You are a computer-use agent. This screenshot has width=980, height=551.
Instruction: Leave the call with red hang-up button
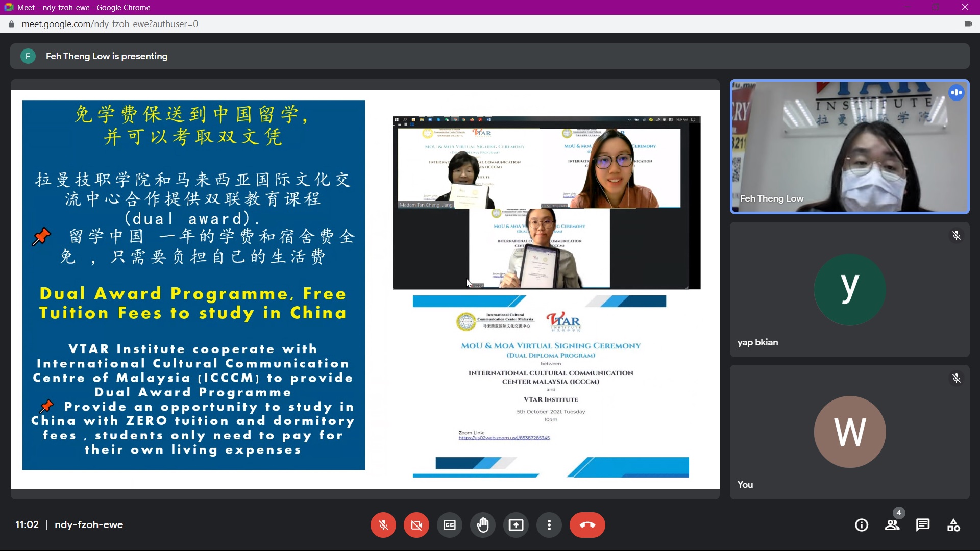(587, 525)
